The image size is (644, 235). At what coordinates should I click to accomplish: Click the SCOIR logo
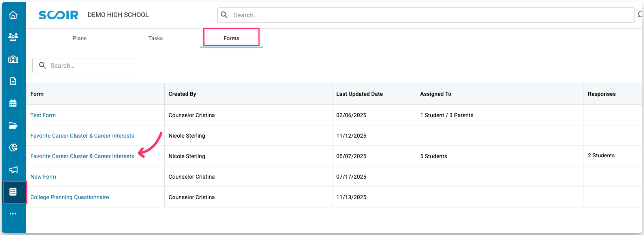coord(58,15)
